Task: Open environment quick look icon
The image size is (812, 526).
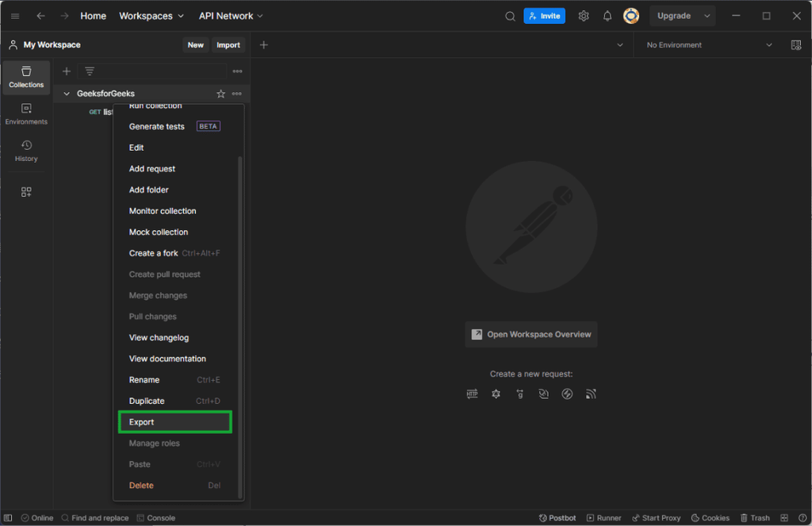Action: point(796,45)
